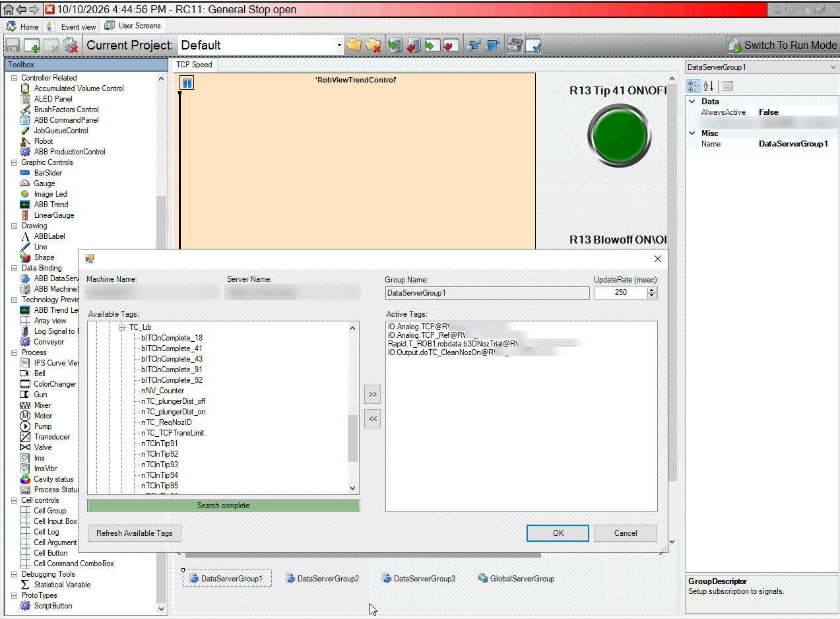The image size is (840, 619).
Task: Select the Image Led control
Action: [x=50, y=194]
